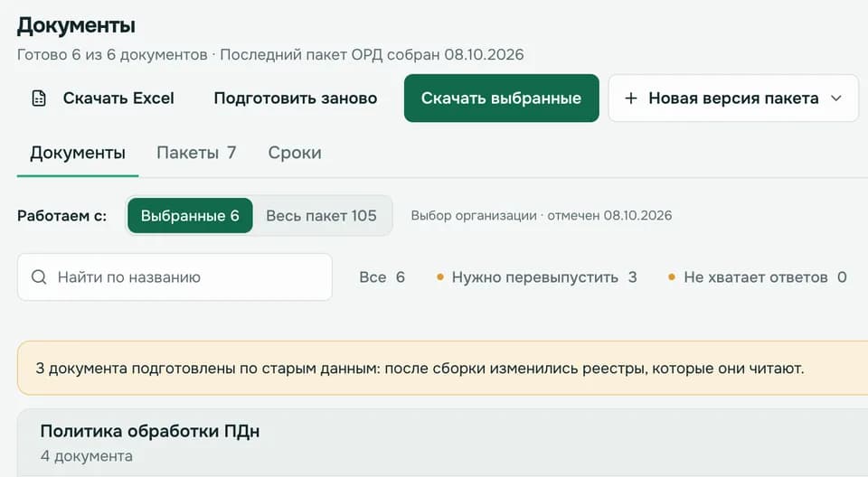The width and height of the screenshot is (868, 477).
Task: Focus the Найти по названию search field
Action: click(175, 276)
